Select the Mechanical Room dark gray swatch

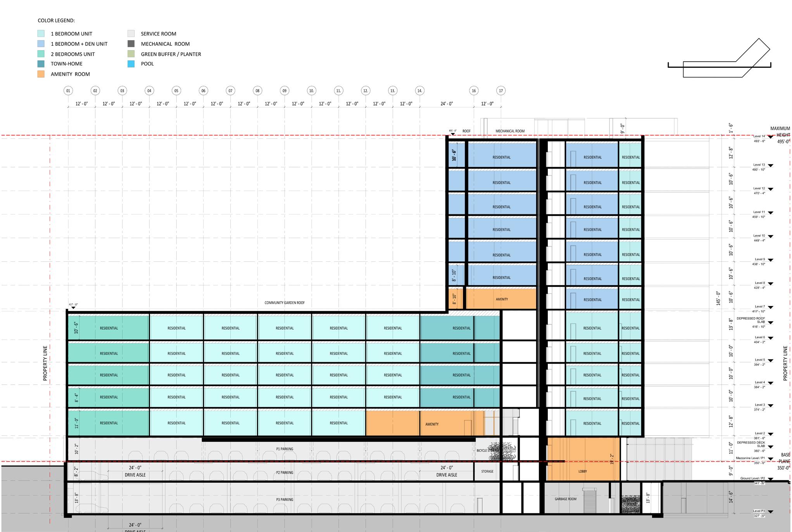(131, 44)
